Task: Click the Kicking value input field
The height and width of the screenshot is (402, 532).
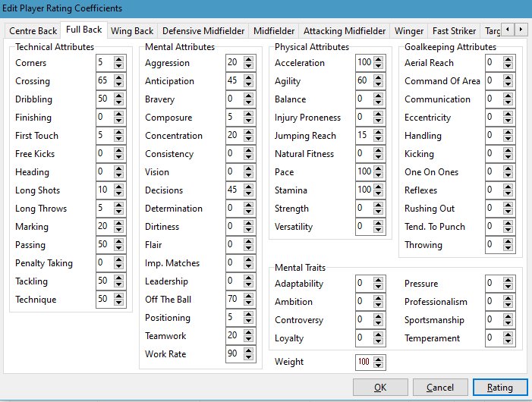Action: point(495,154)
